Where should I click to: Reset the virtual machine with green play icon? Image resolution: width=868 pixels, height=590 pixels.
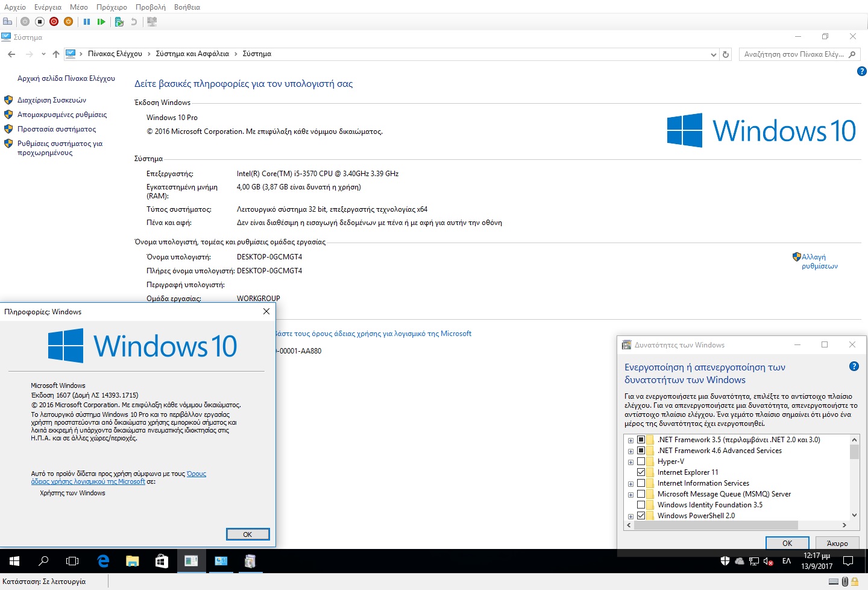click(x=101, y=22)
